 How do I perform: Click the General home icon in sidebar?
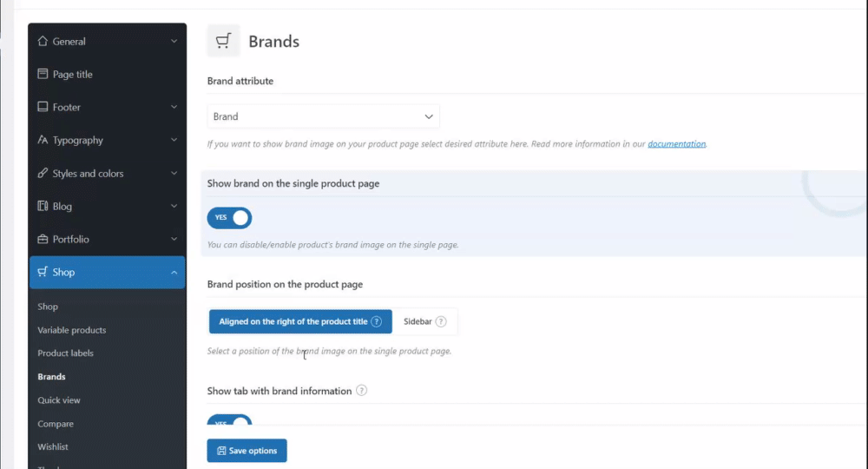point(43,41)
